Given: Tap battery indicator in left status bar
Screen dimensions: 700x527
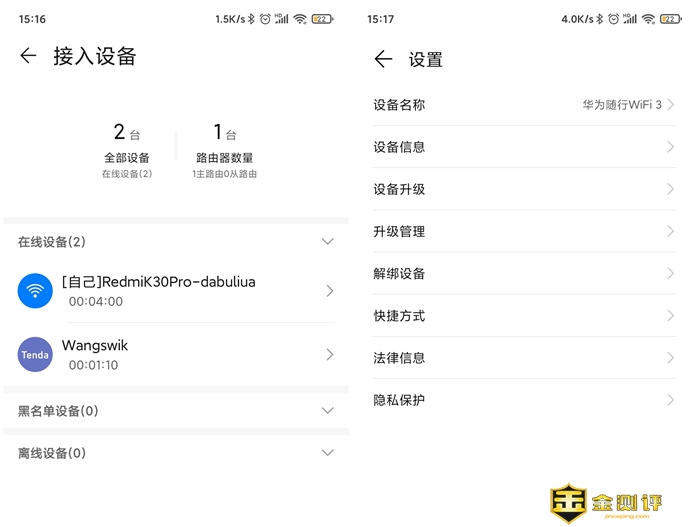Looking at the screenshot, I should [x=322, y=19].
